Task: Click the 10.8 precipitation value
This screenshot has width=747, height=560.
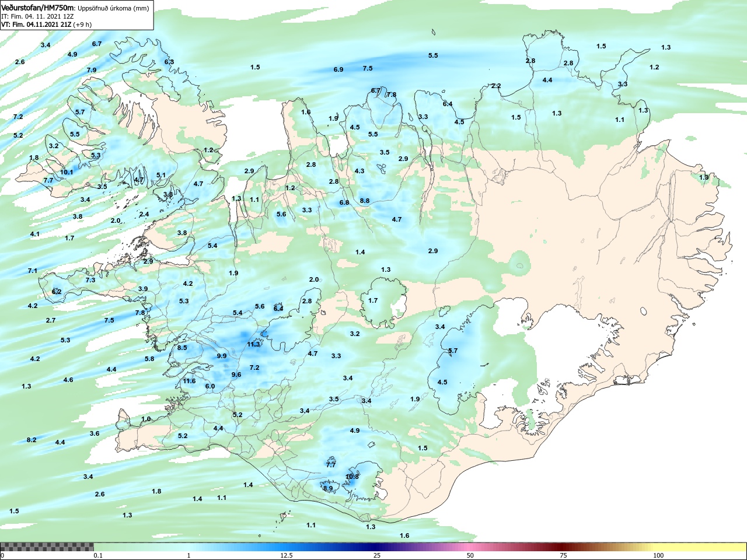Action: pos(352,477)
